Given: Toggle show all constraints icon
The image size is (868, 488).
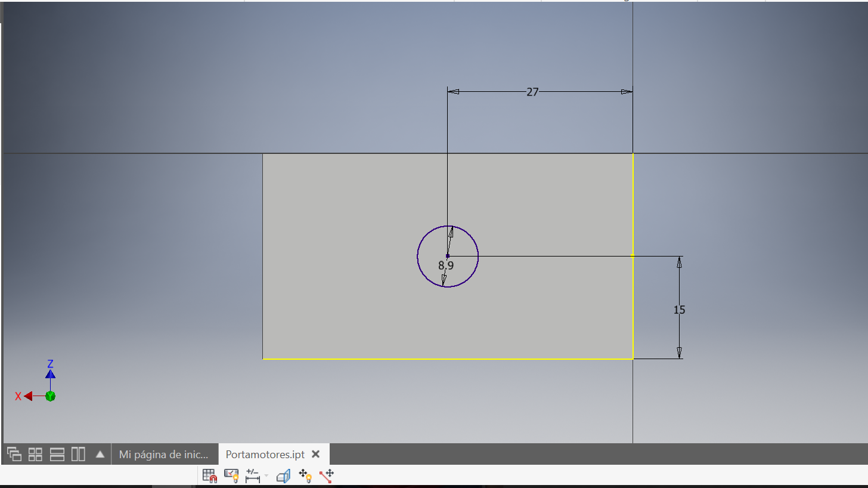Looking at the screenshot, I should coord(231,475).
